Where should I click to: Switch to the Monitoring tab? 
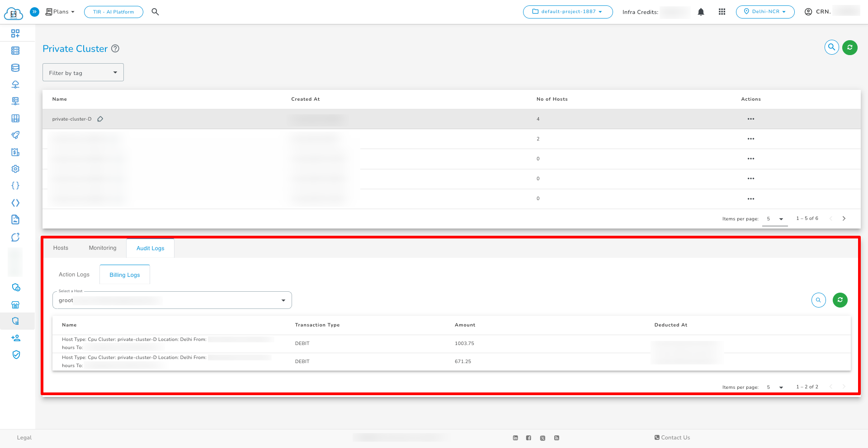click(x=102, y=247)
